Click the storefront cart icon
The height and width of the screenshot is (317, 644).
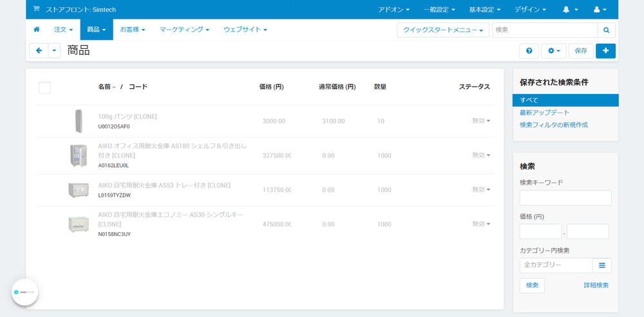[x=36, y=8]
